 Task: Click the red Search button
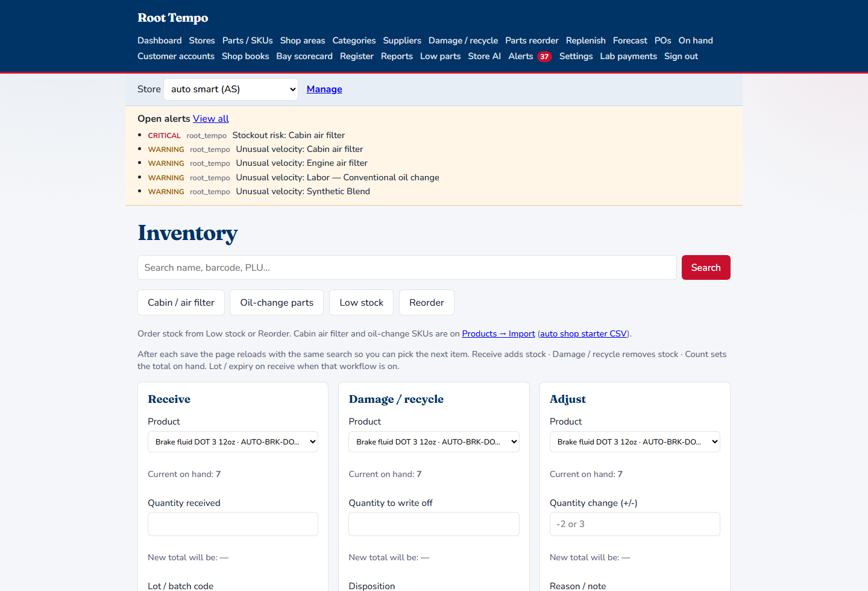[x=706, y=268]
